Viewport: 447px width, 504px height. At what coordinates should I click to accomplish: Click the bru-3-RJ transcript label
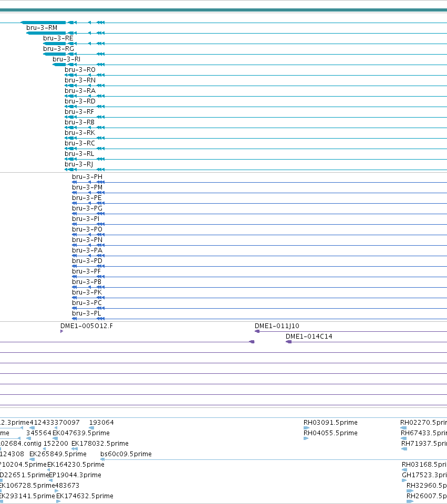point(79,164)
